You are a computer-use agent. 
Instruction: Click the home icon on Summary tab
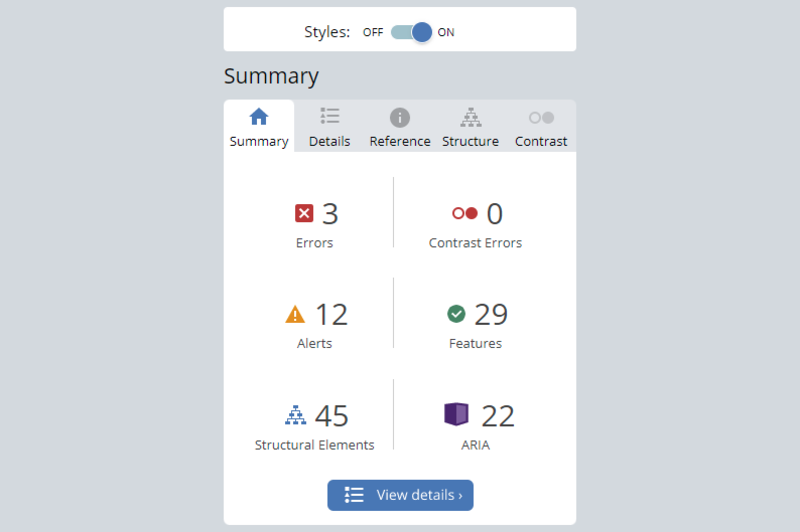259,117
